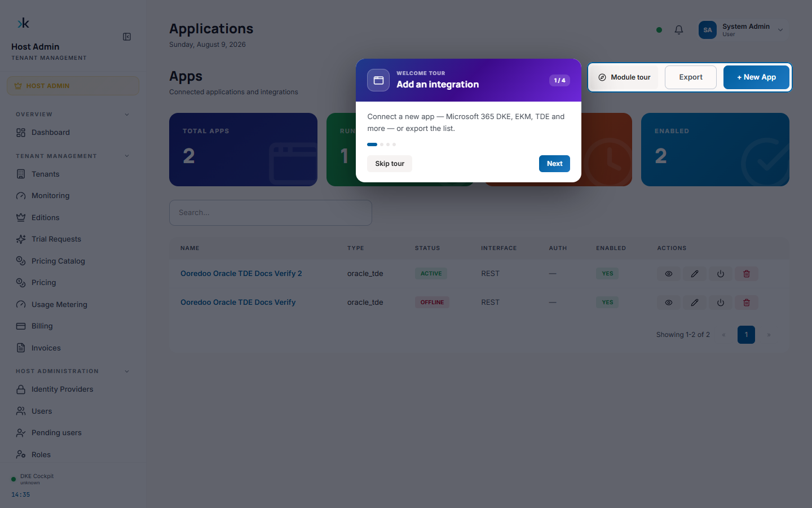Delete the active Ooredoo Oracle TDE Docs Verify 2 app
The height and width of the screenshot is (508, 812).
click(747, 274)
